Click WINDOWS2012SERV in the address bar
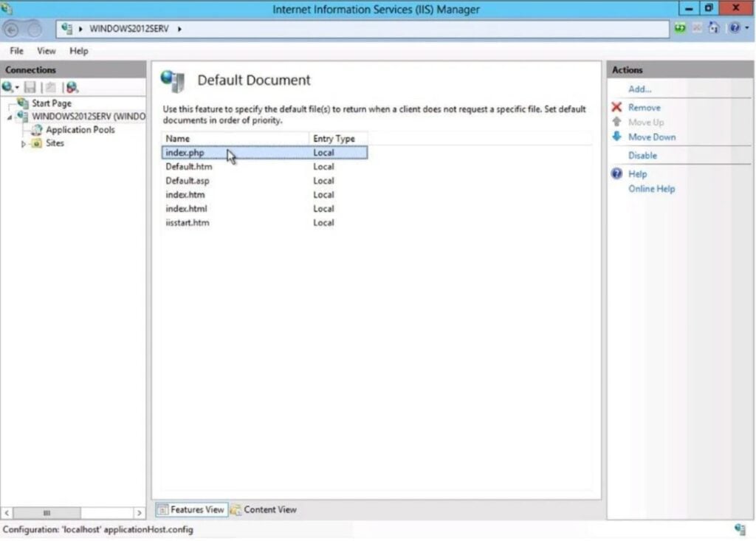 (129, 29)
